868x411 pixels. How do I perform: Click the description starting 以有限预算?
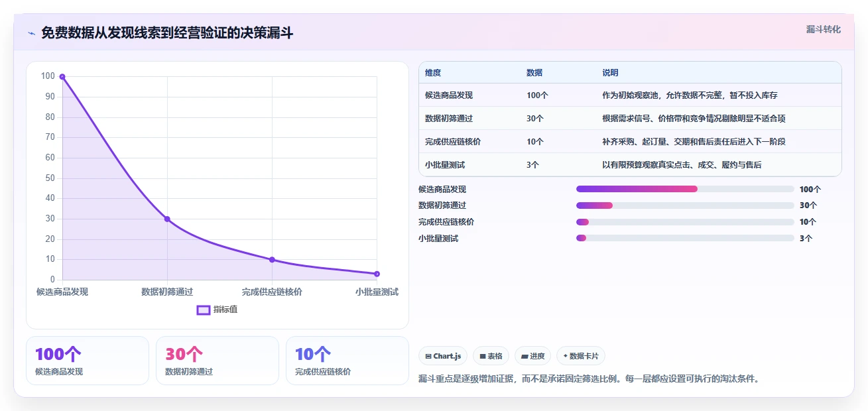pos(682,165)
